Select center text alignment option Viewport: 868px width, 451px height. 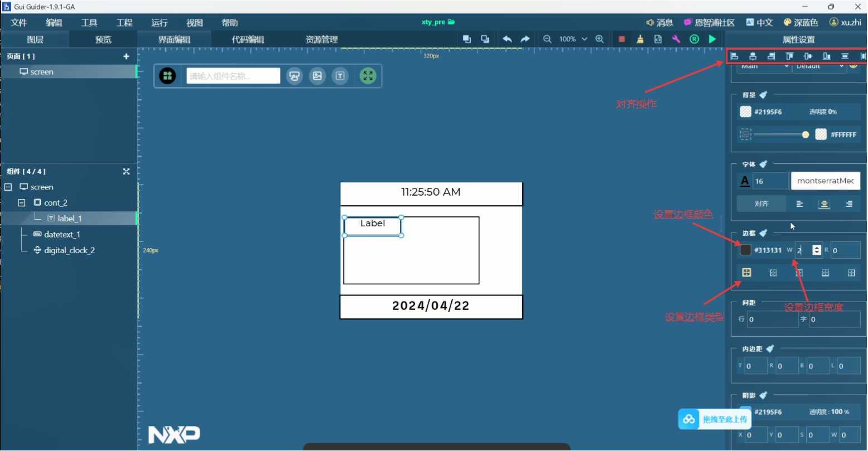tap(824, 204)
